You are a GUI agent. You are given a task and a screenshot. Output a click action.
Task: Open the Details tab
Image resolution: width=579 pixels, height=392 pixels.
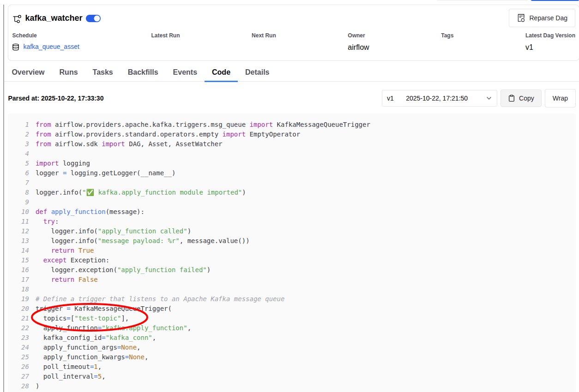point(257,72)
